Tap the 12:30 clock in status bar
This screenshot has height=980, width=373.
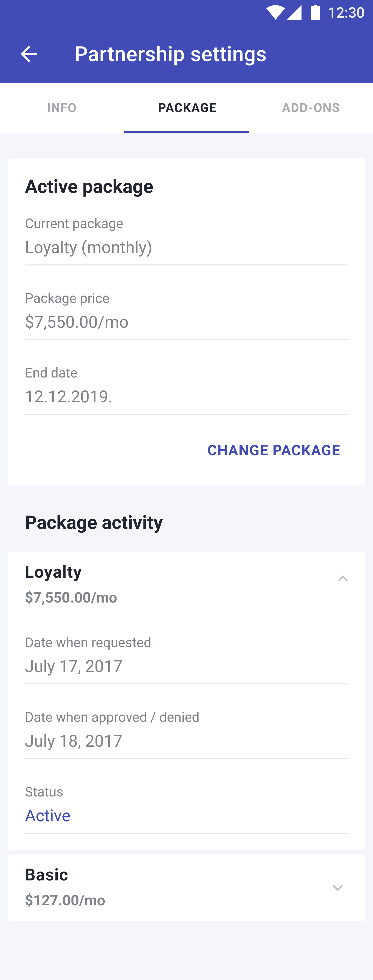pos(346,13)
